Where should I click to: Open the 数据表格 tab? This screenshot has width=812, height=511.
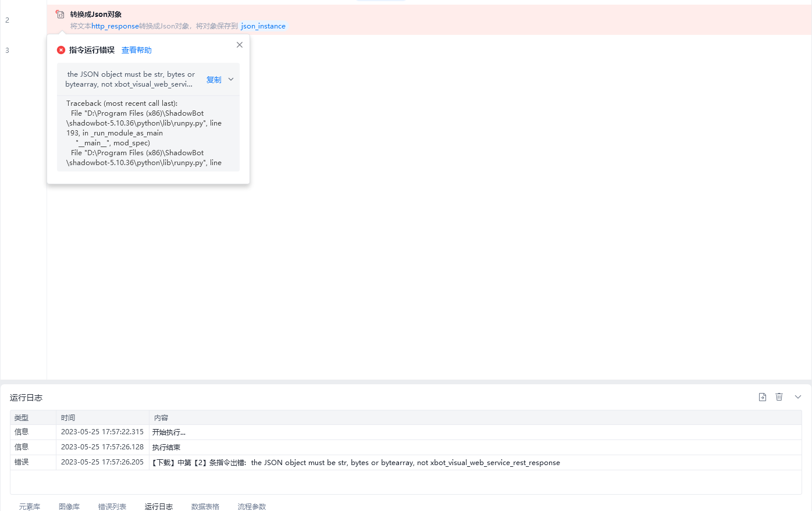(205, 506)
